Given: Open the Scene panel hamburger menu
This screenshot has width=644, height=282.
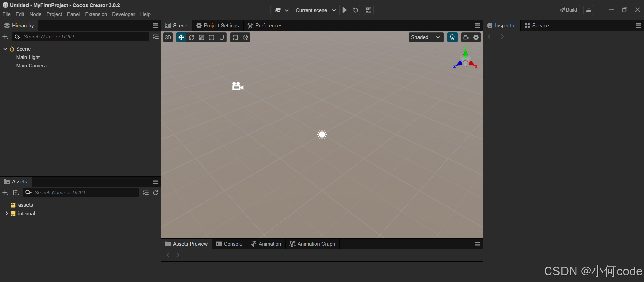Looking at the screenshot, I should click(x=477, y=26).
